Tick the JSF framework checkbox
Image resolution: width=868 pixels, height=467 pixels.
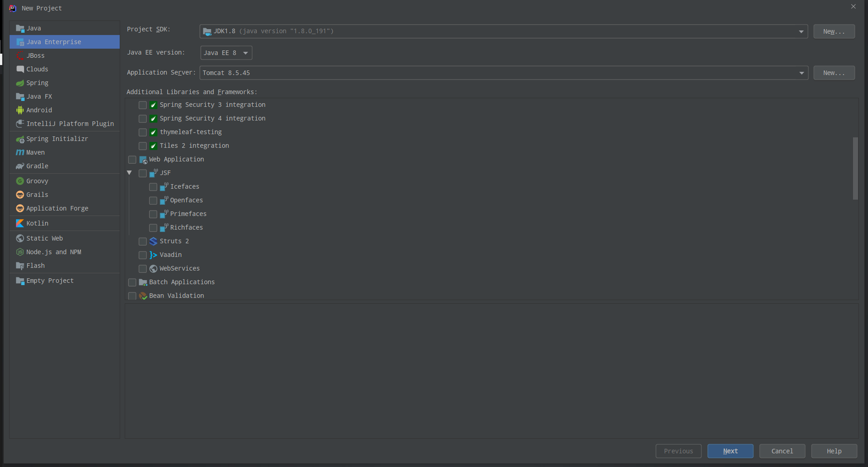[142, 173]
